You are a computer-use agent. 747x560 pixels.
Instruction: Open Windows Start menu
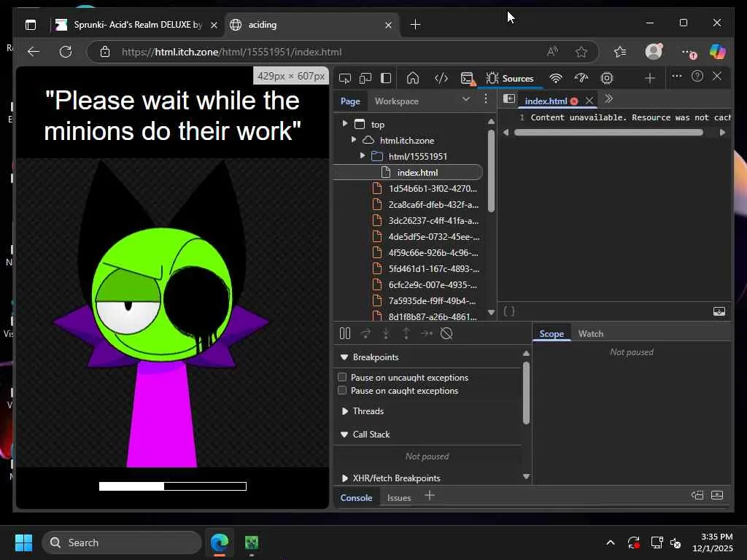(23, 542)
